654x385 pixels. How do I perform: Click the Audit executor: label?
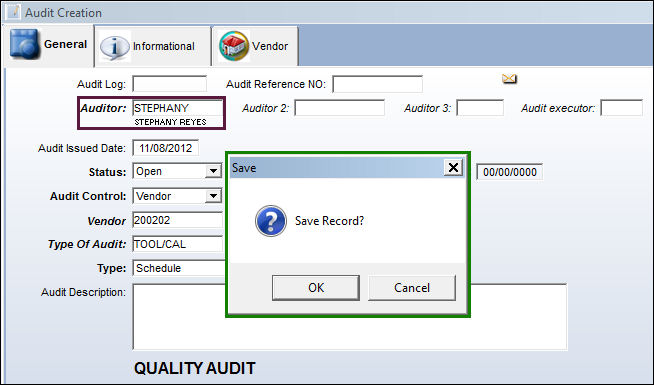click(558, 108)
